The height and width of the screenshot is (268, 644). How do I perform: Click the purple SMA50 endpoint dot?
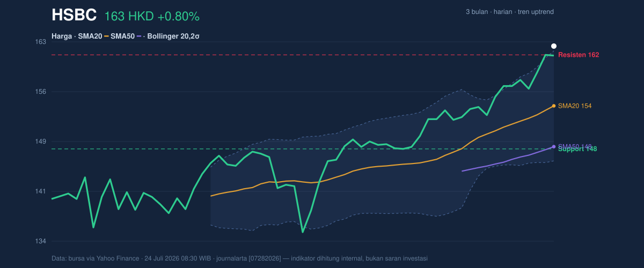(x=554, y=146)
